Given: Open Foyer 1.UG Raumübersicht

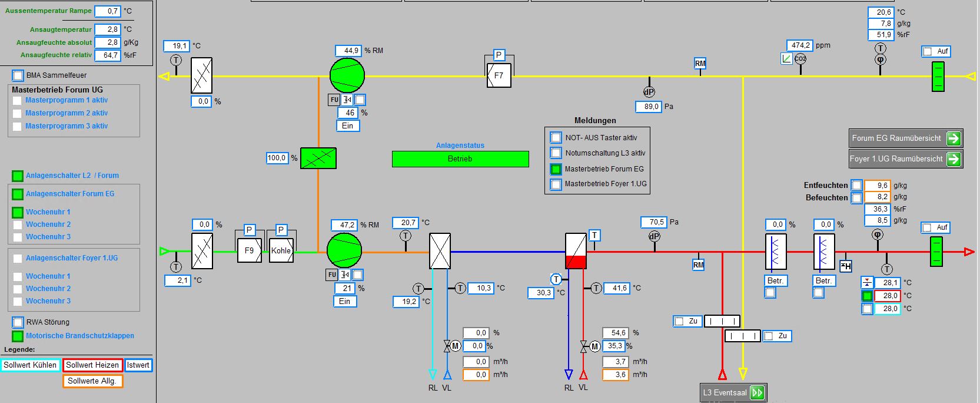Looking at the screenshot, I should click(x=906, y=159).
